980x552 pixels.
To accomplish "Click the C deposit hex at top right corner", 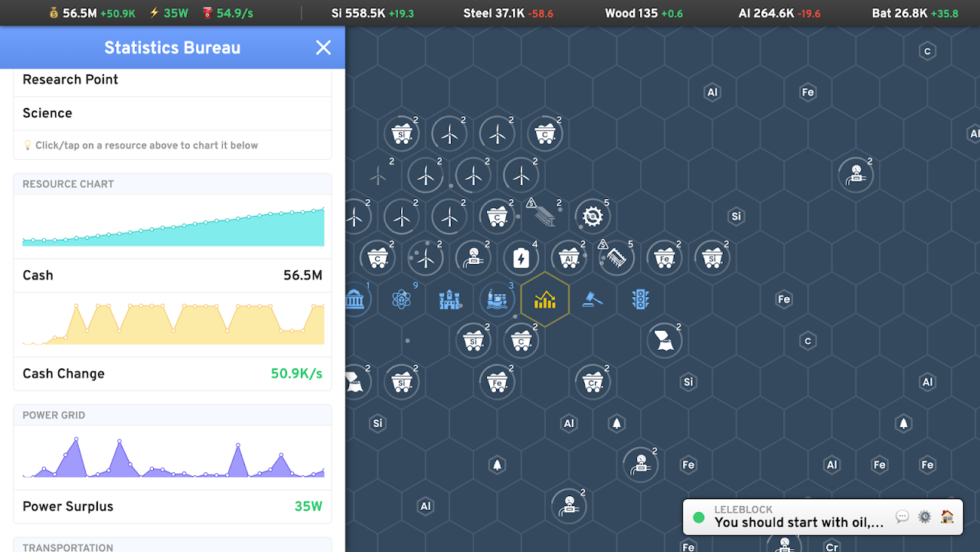I will 927,51.
